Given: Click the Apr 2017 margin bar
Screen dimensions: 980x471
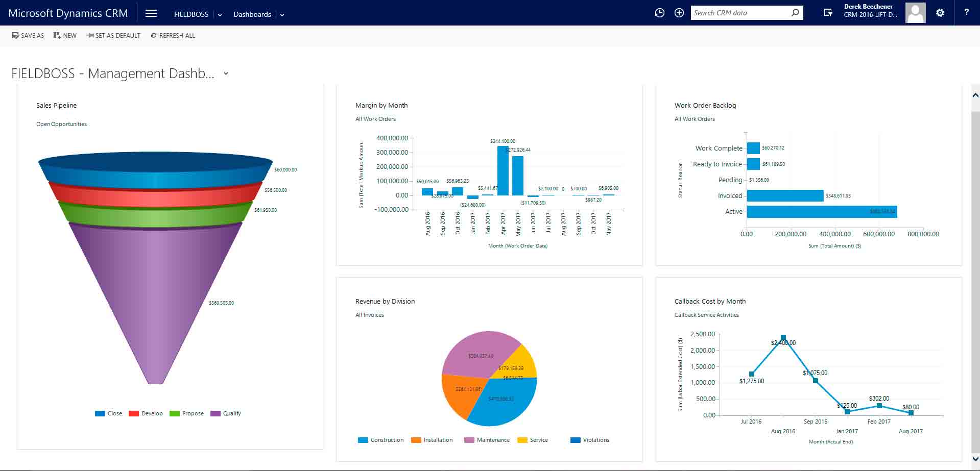Looking at the screenshot, I should (503, 171).
